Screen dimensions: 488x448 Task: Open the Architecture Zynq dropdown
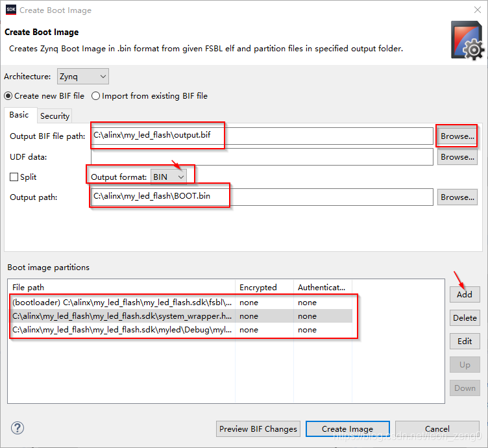pos(82,76)
